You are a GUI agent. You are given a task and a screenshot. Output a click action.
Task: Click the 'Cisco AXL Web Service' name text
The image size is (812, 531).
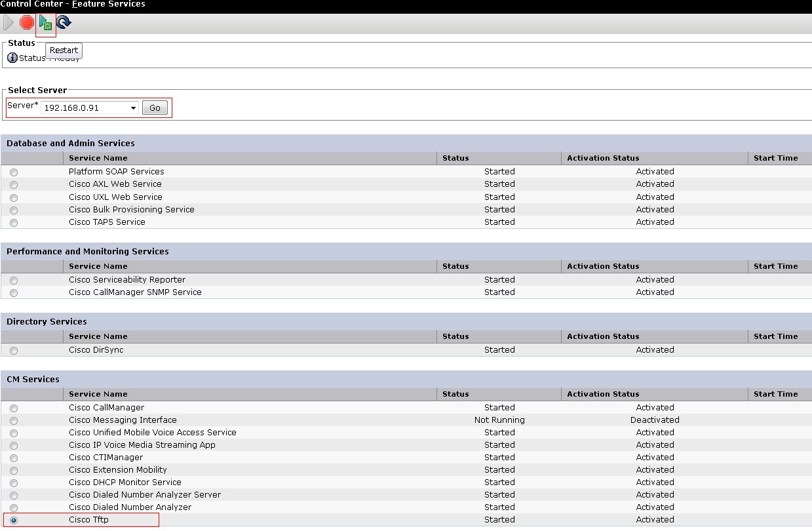pos(115,184)
